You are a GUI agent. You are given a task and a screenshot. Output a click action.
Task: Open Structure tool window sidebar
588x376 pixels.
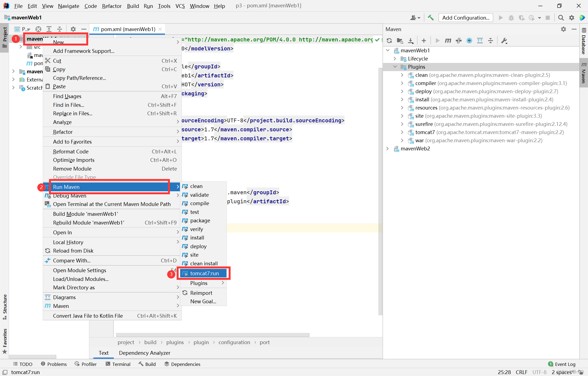coord(5,307)
